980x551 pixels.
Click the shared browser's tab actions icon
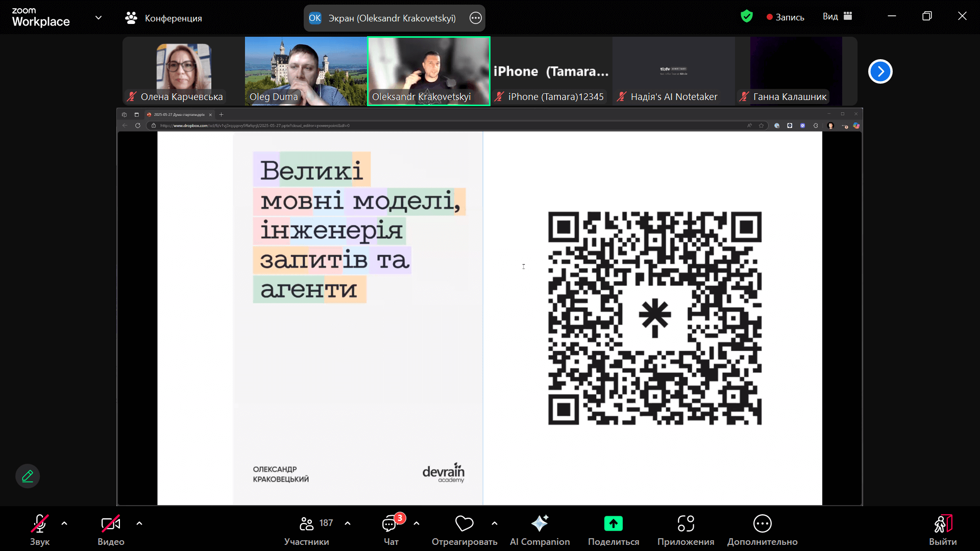coord(136,115)
